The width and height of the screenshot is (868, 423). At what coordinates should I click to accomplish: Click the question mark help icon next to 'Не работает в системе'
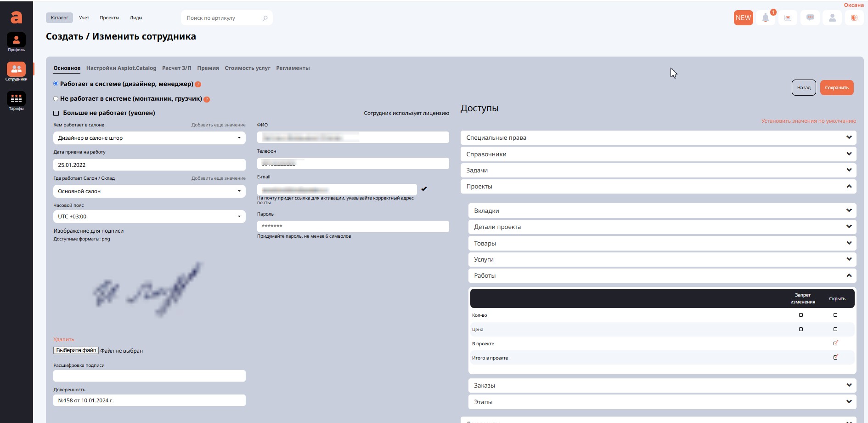pos(207,99)
